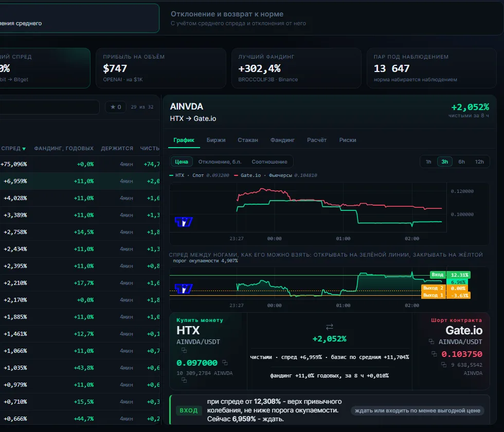
Task: Open the Биржи tab
Action: 216,140
